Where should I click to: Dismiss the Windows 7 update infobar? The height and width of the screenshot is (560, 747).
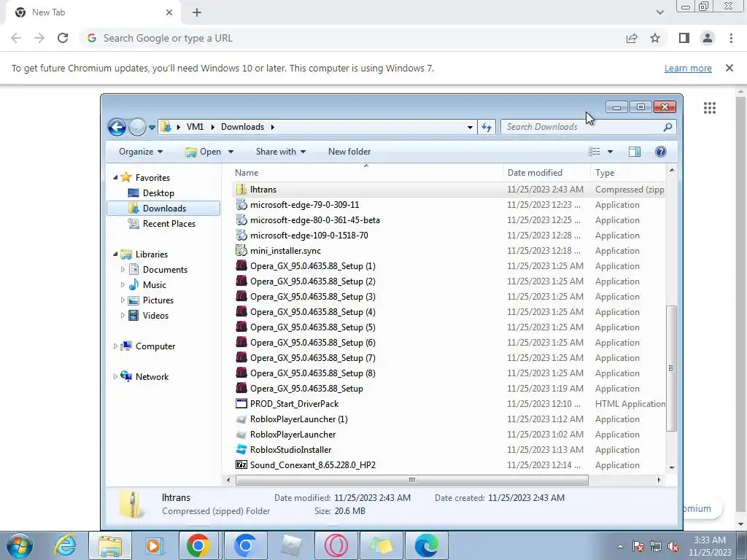tap(729, 68)
